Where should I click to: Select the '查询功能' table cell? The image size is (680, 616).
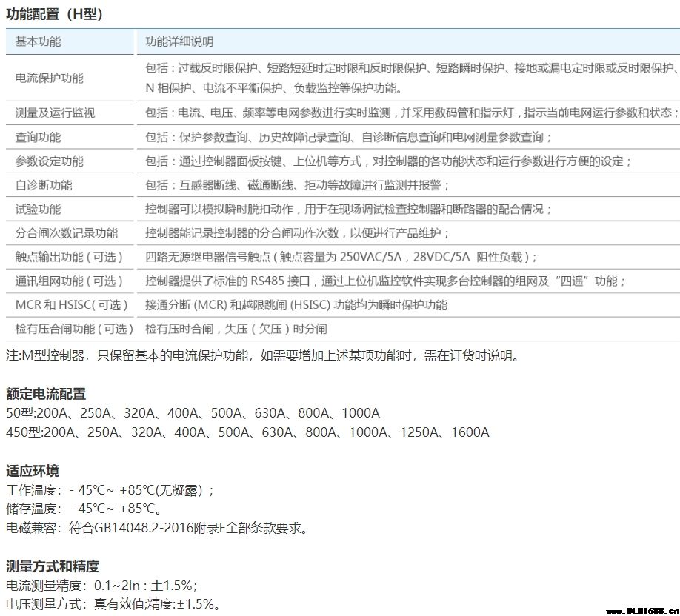[x=39, y=138]
